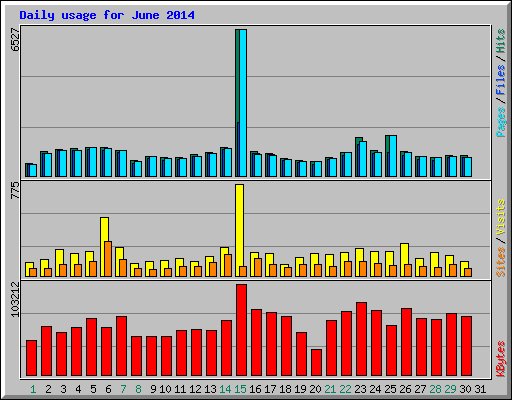Click the cyan pages bar for day 30
This screenshot has height=400, width=512.
[468, 167]
